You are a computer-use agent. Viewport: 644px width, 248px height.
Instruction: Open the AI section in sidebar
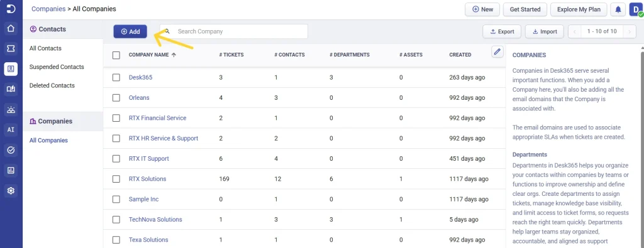(11, 129)
